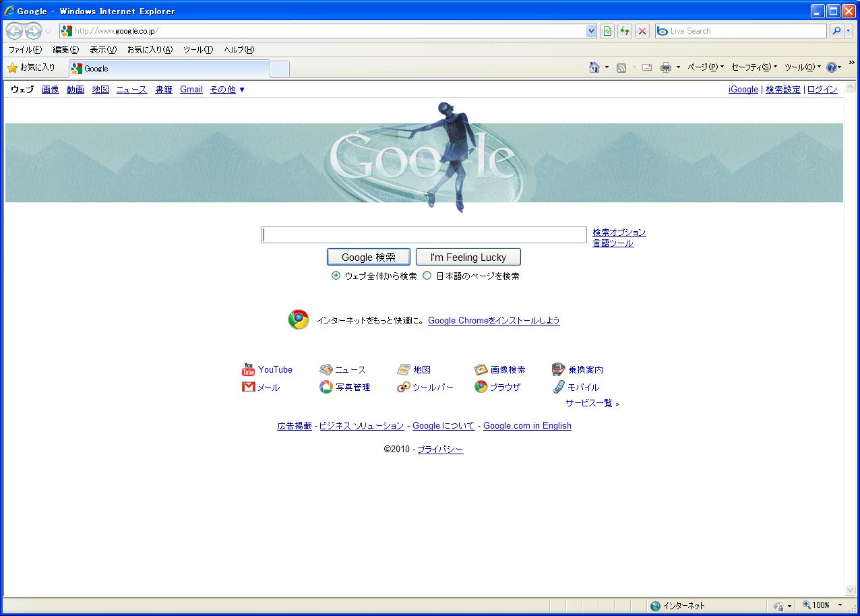
Task: Click the 画像検索 picture icon
Action: (481, 369)
